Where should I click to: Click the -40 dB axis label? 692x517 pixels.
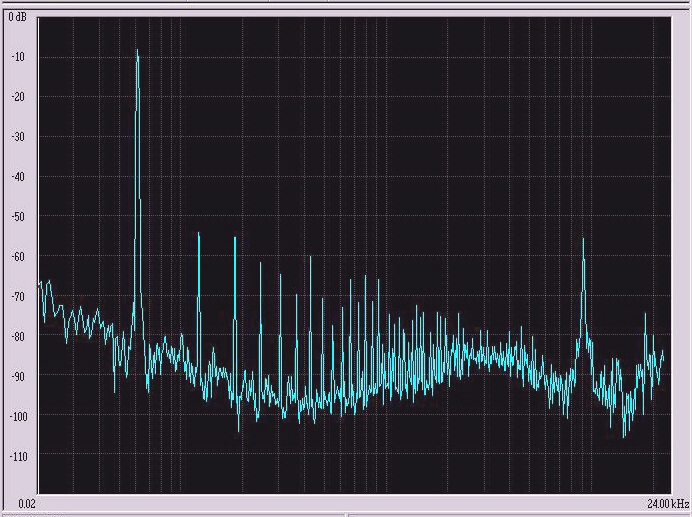pyautogui.click(x=18, y=177)
